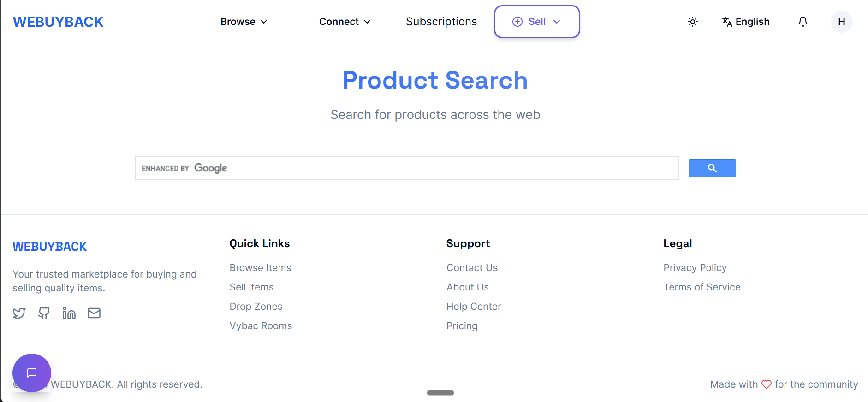Screen dimensions: 868x402
Task: Click the email envelope icon
Action: pyautogui.click(x=94, y=313)
